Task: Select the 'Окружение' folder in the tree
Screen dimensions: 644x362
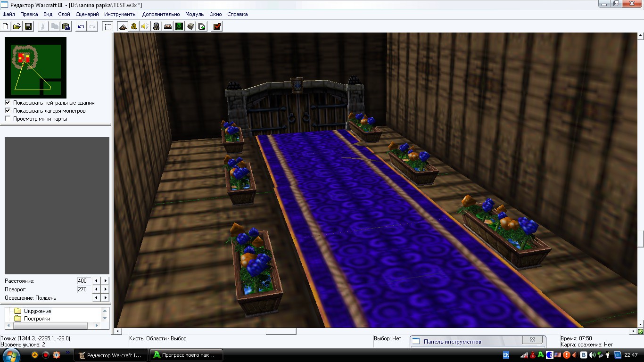Action: pos(38,311)
